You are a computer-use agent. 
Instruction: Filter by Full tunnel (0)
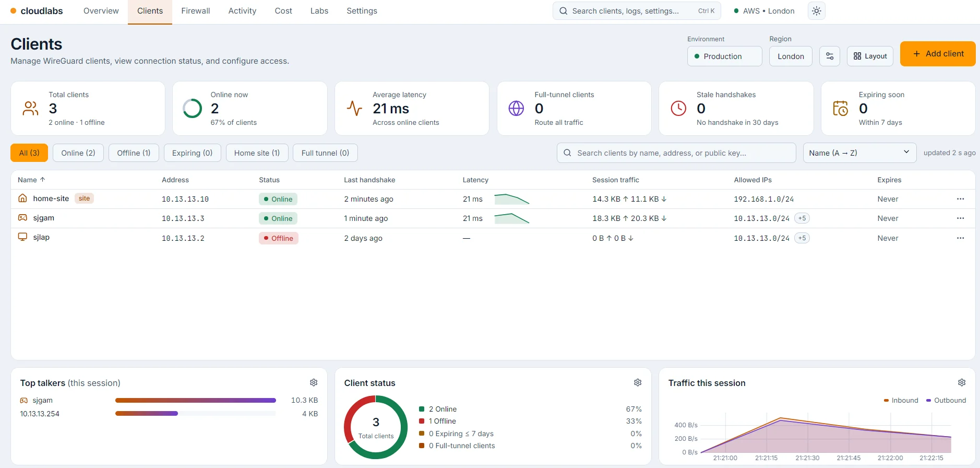325,153
